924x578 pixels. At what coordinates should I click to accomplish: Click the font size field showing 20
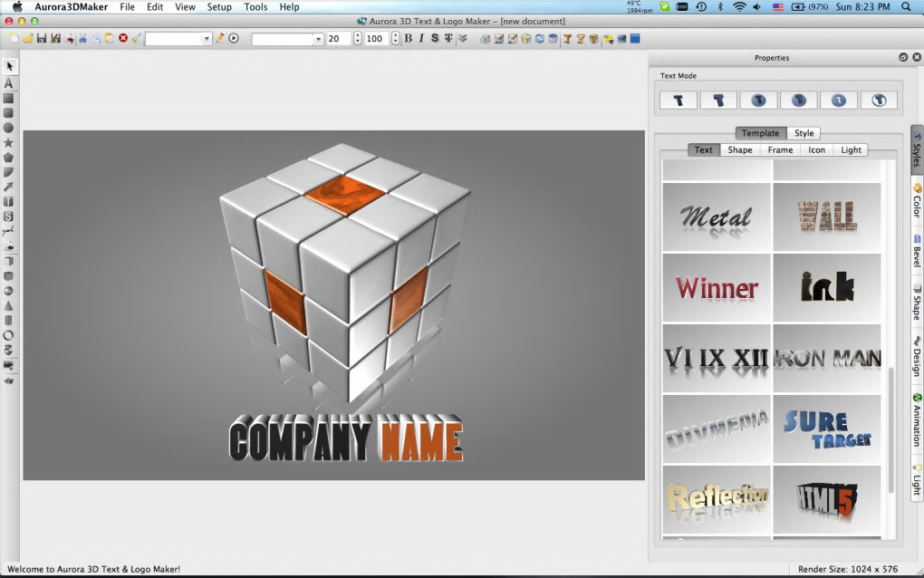pyautogui.click(x=340, y=39)
